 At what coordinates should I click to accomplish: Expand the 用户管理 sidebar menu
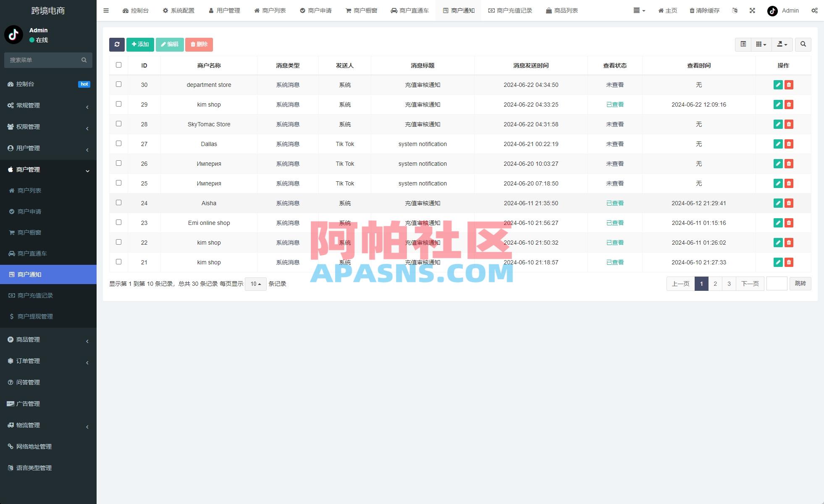click(48, 148)
